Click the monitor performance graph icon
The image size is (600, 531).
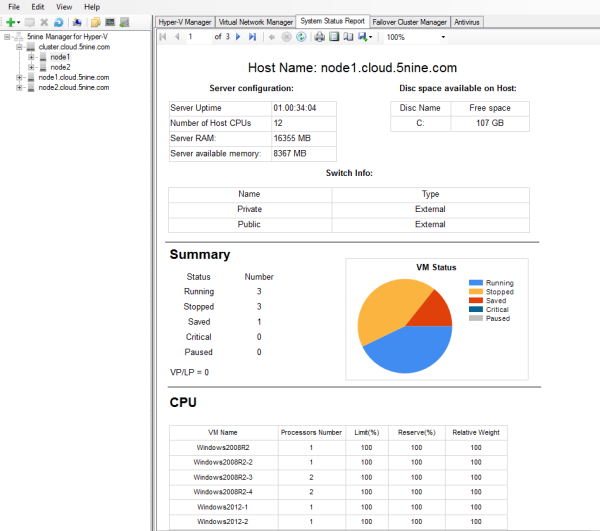[x=110, y=22]
